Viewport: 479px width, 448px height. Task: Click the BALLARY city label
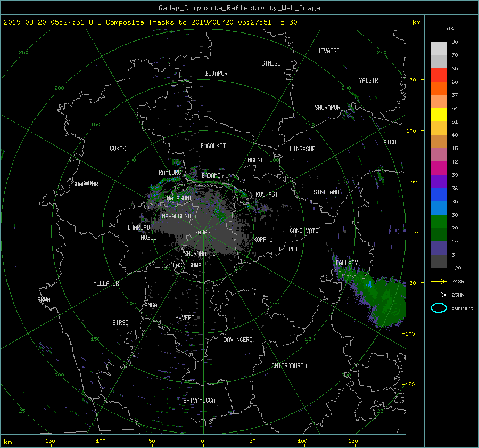346,263
